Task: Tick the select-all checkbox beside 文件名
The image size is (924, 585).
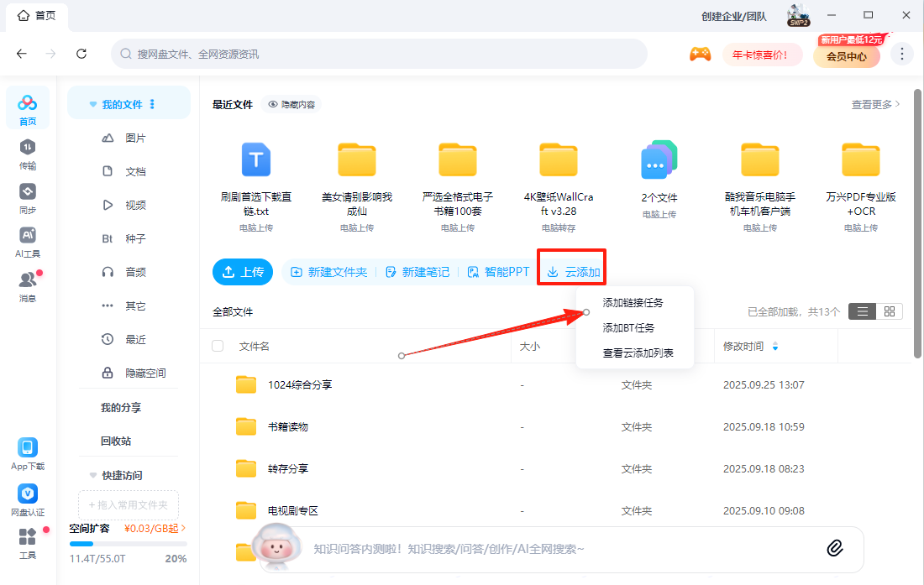Action: pyautogui.click(x=218, y=346)
